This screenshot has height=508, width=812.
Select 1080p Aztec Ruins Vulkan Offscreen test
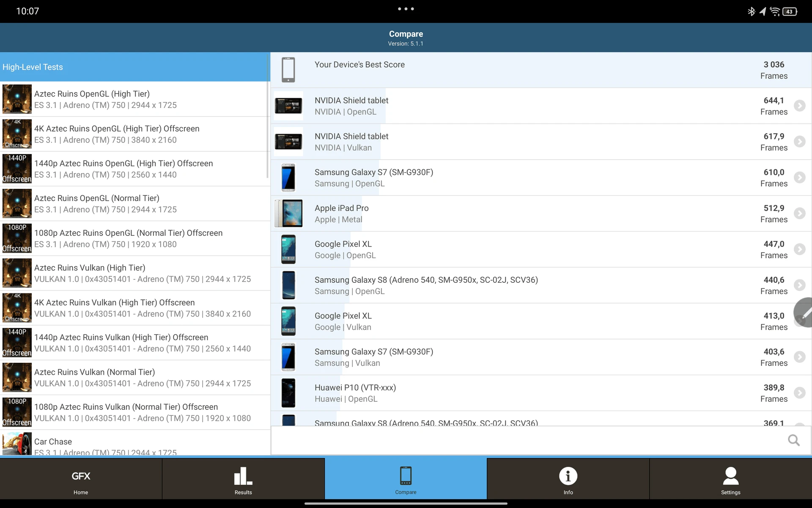click(x=135, y=412)
